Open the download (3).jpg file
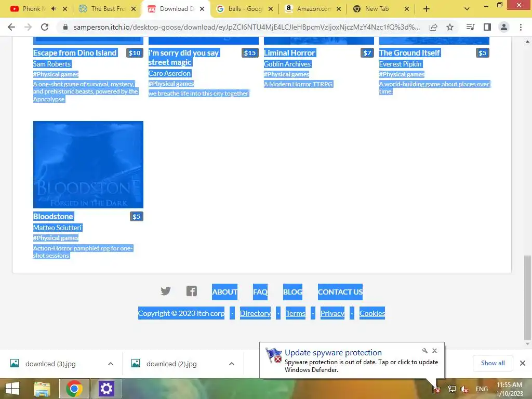This screenshot has height=399, width=532. coord(50,364)
